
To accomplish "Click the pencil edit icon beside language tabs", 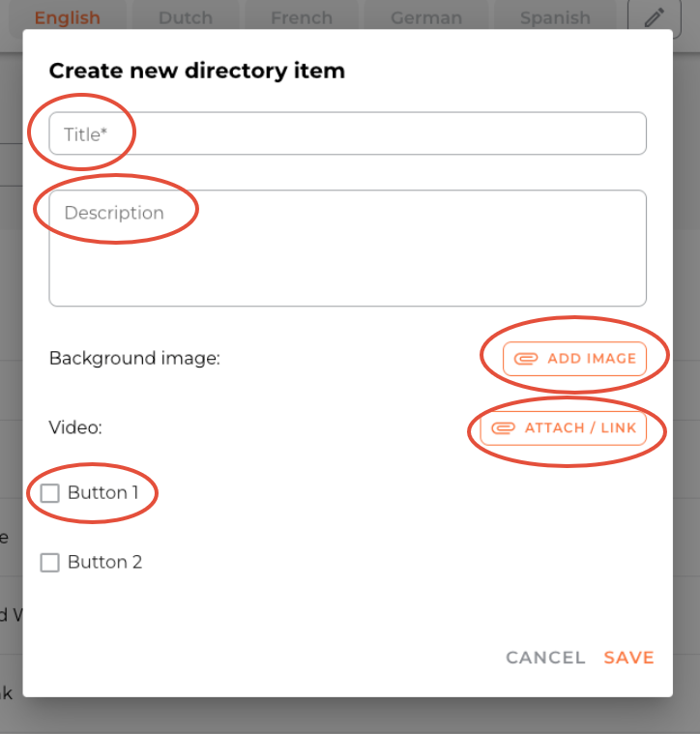I will 654,17.
